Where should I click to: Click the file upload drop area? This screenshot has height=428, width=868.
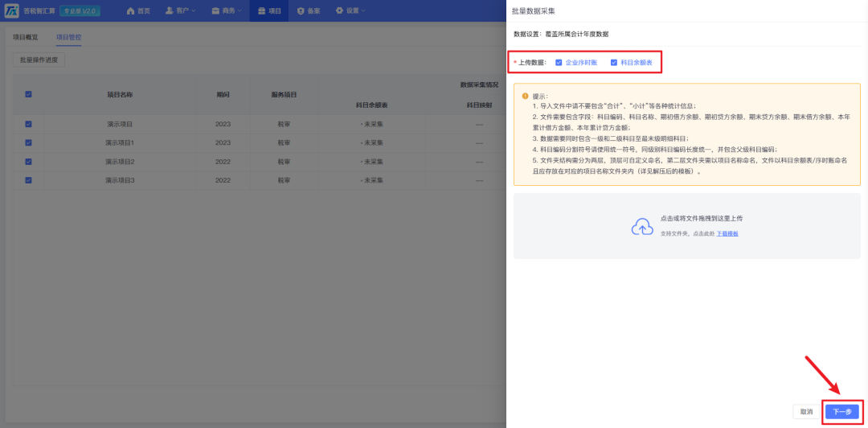[x=687, y=226]
